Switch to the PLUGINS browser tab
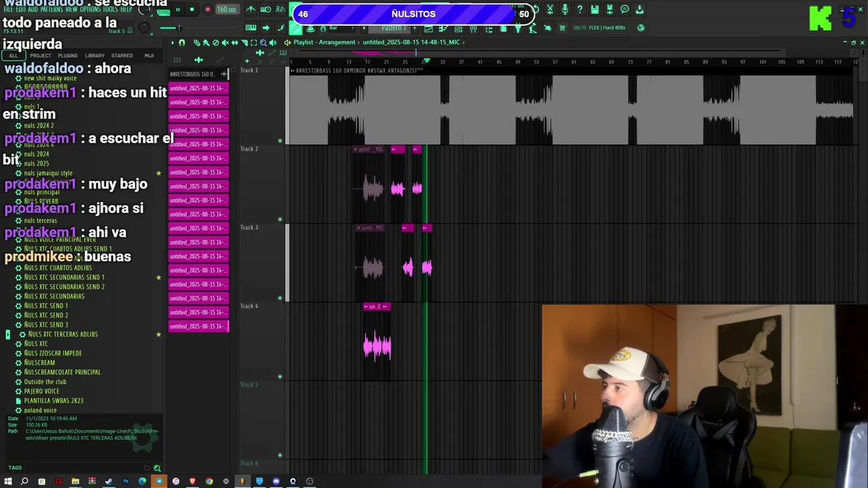Viewport: 868px width, 488px height. click(67, 56)
